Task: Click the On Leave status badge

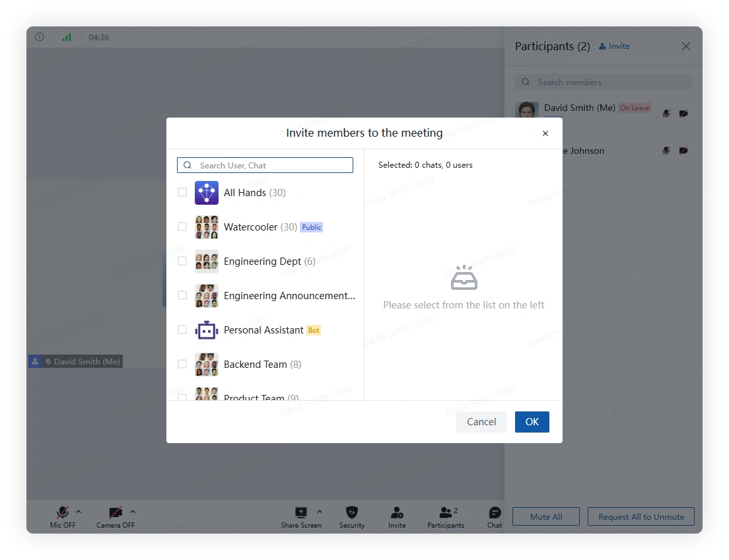Action: [635, 108]
